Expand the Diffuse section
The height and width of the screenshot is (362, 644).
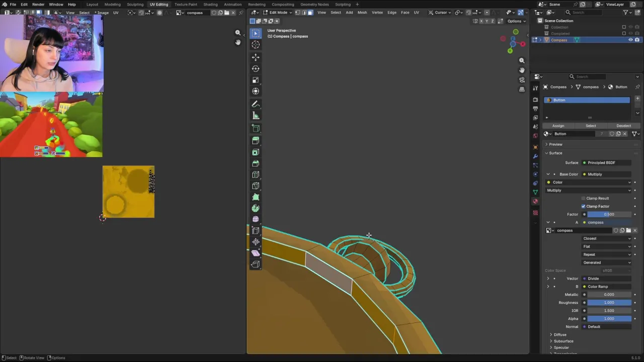tap(560, 334)
